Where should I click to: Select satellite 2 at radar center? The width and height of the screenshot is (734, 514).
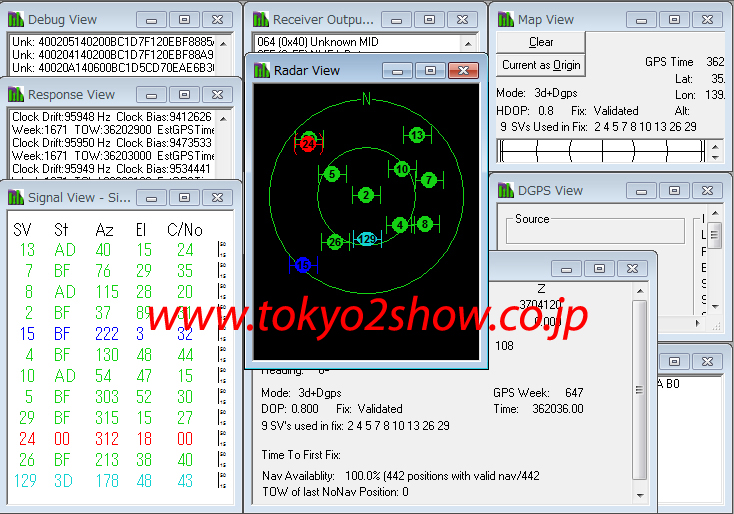[x=366, y=195]
